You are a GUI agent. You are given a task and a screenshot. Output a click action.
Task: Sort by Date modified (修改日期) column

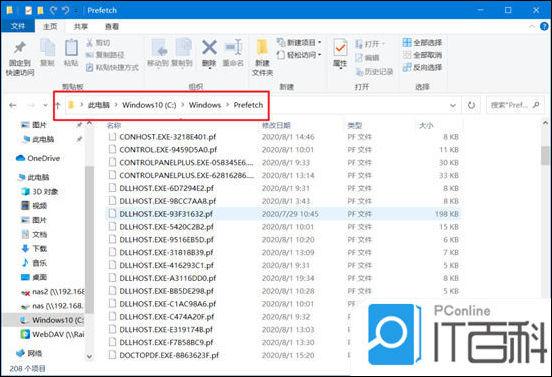(276, 125)
